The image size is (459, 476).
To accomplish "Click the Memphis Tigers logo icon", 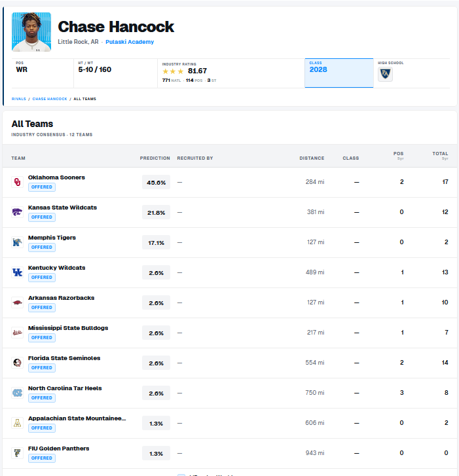I will (x=17, y=242).
